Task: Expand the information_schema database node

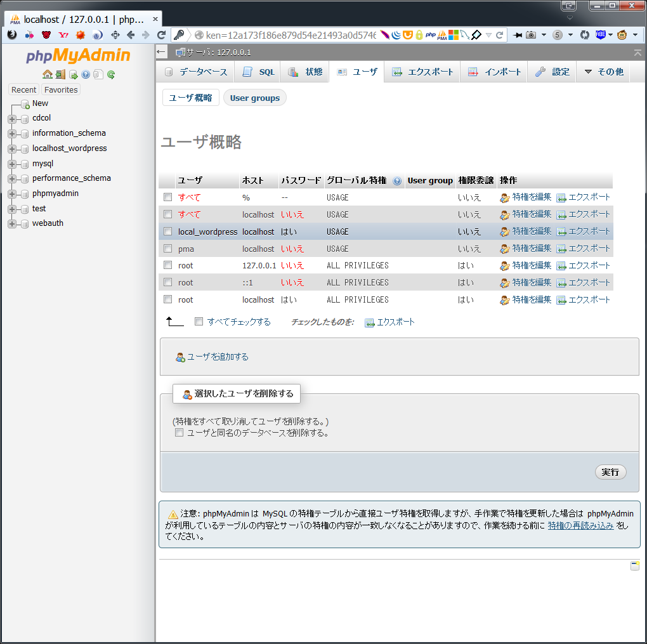Action: (12, 134)
